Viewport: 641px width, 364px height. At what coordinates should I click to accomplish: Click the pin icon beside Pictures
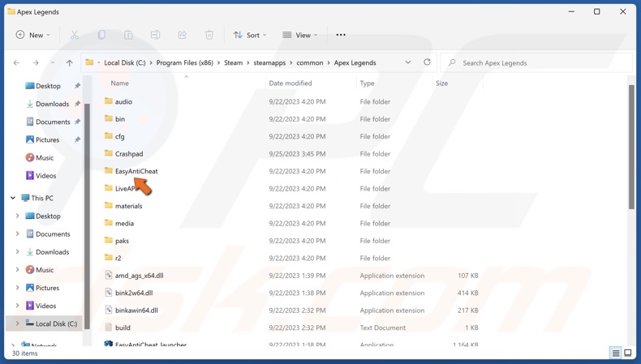coord(77,139)
